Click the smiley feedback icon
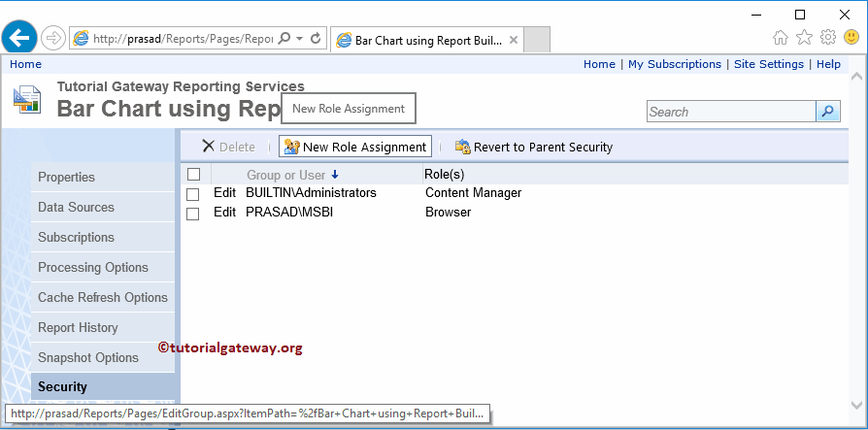This screenshot has height=430, width=868. pos(851,37)
